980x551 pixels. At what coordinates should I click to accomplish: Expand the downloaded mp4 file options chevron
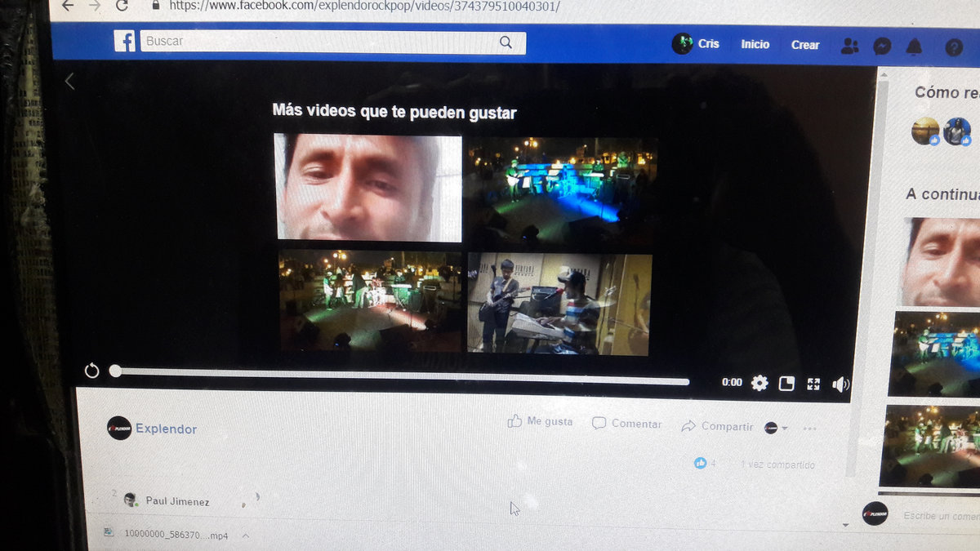pos(245,535)
